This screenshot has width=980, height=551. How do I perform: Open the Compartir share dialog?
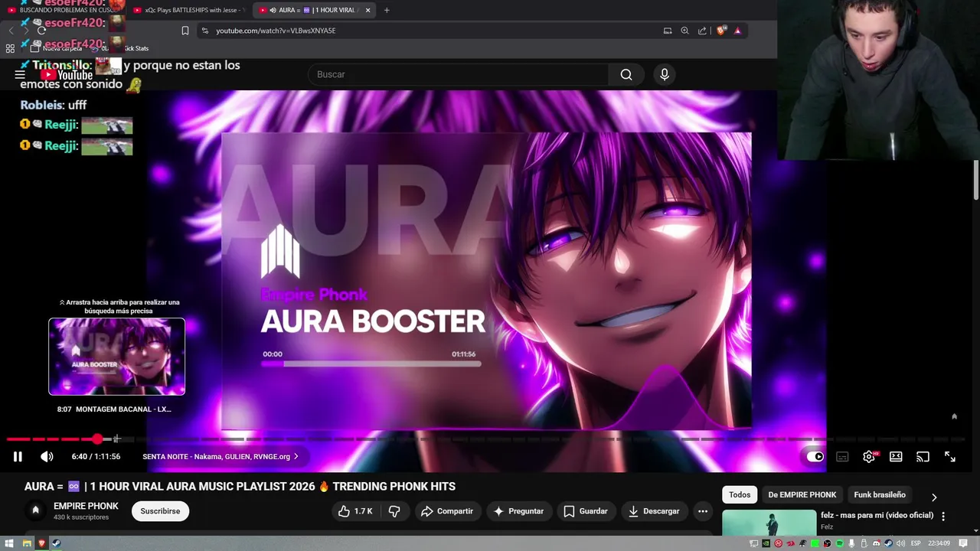[447, 511]
